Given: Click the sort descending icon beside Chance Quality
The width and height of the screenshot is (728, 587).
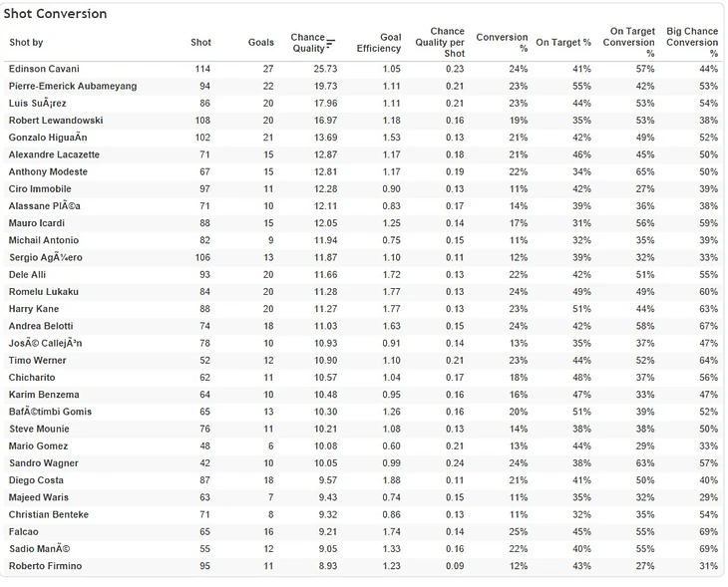Looking at the screenshot, I should point(330,44).
